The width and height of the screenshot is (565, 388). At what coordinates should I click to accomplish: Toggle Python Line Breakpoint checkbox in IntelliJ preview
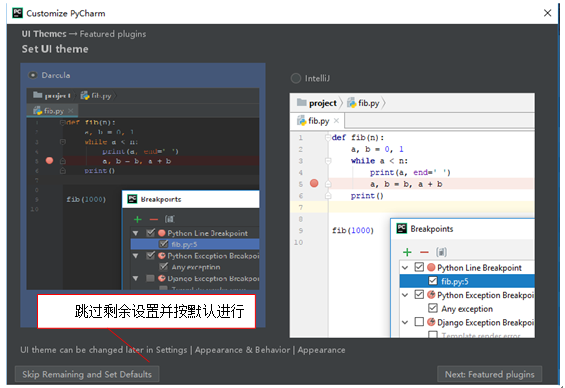click(x=419, y=267)
